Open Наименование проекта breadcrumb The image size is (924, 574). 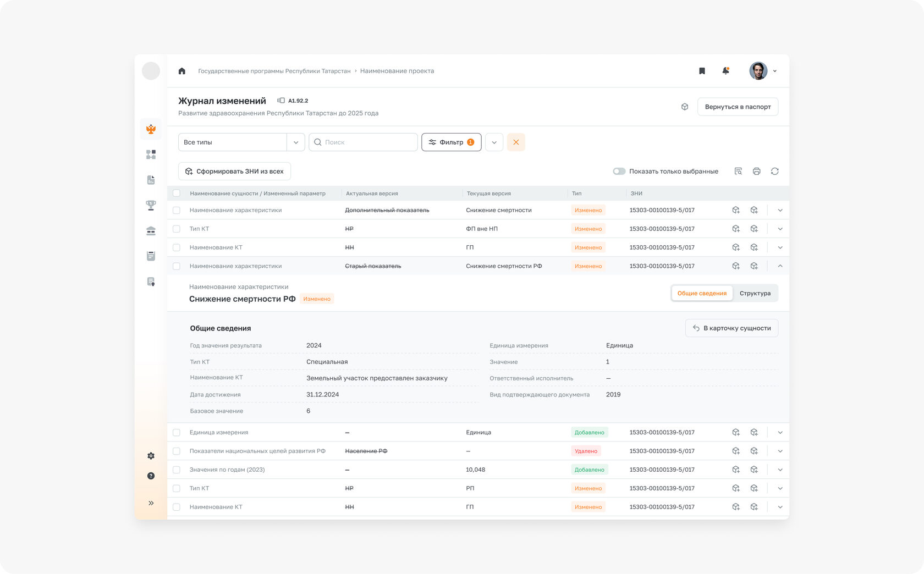pos(397,71)
